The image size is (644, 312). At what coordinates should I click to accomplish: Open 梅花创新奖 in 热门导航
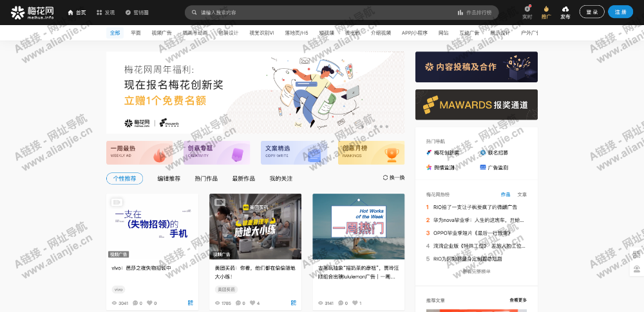tap(443, 152)
